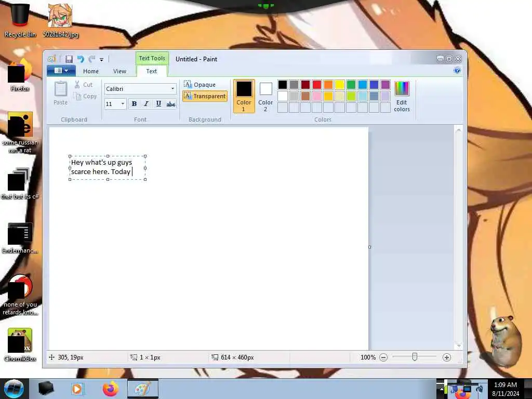
Task: Click the Paint taskbar button
Action: coord(143,389)
